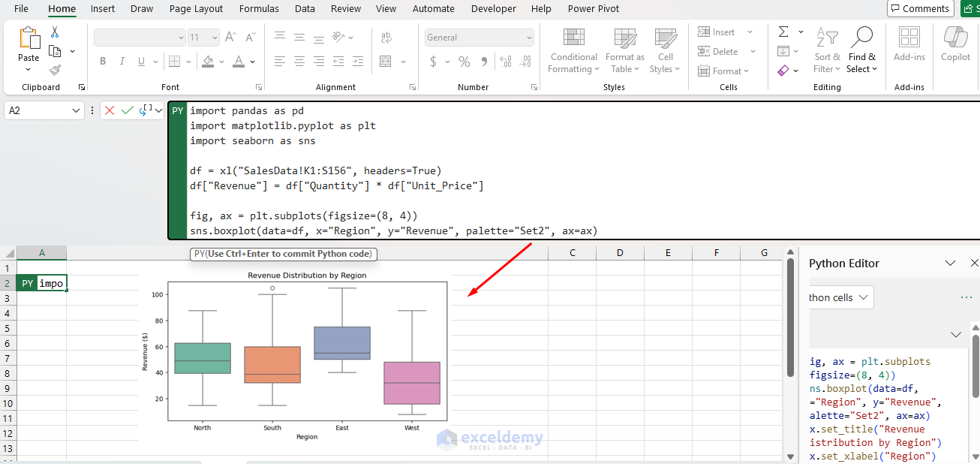
Task: Toggle Top Align
Action: tap(279, 37)
